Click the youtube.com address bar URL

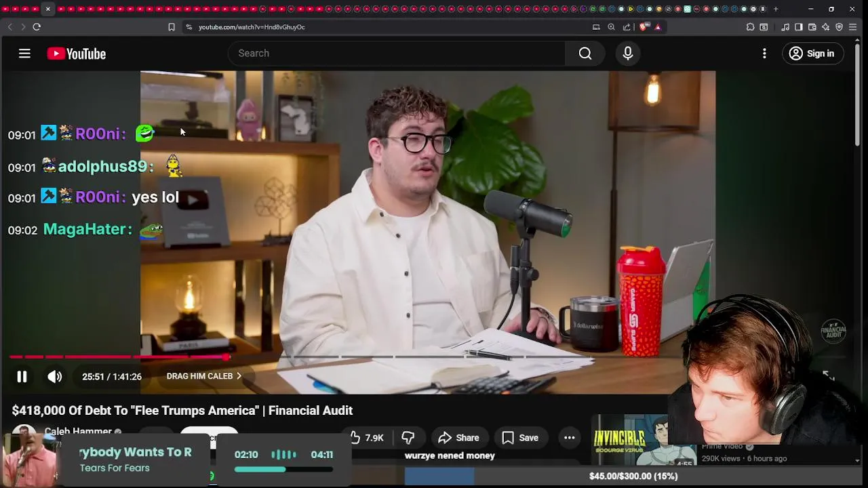coord(252,27)
